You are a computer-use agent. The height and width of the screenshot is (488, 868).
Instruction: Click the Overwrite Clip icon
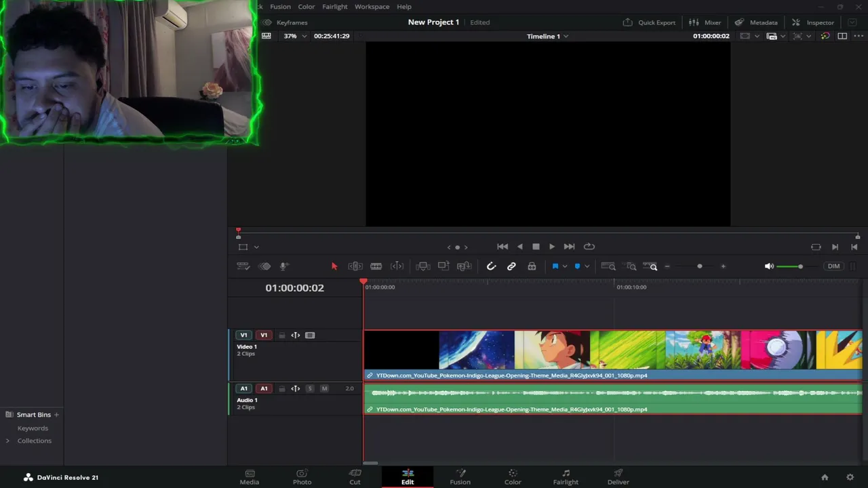pos(443,266)
